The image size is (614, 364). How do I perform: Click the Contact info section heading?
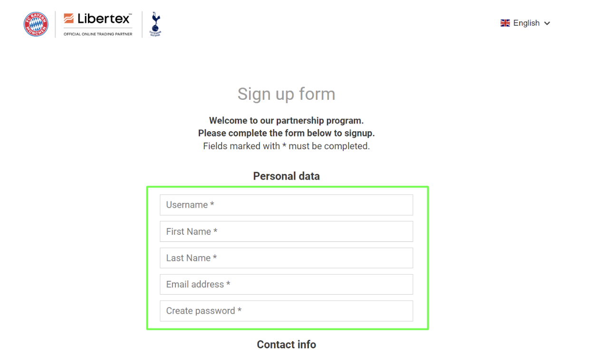coord(286,345)
